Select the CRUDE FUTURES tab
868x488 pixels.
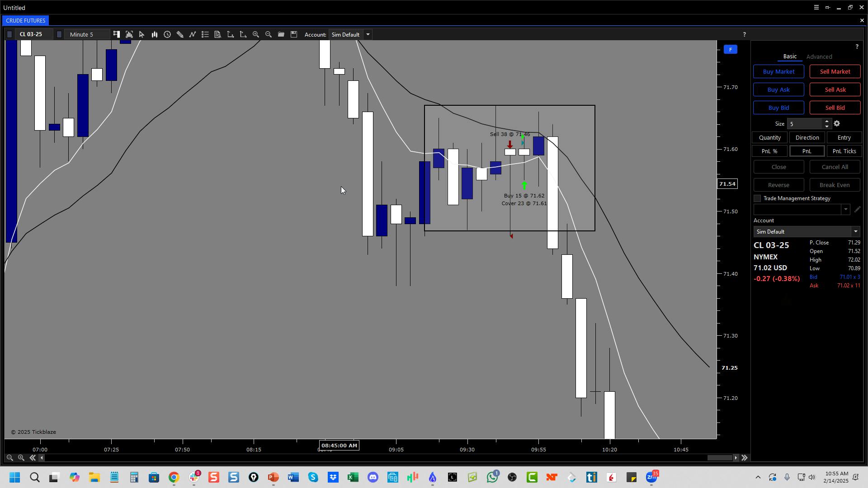26,21
